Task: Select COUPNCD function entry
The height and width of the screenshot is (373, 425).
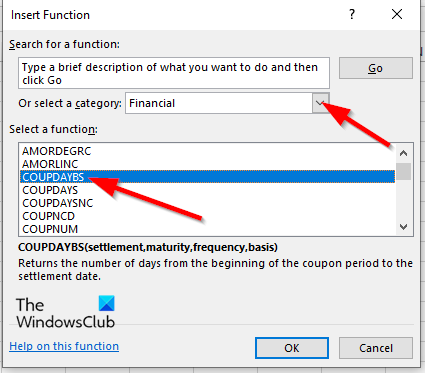Action: [x=207, y=216]
